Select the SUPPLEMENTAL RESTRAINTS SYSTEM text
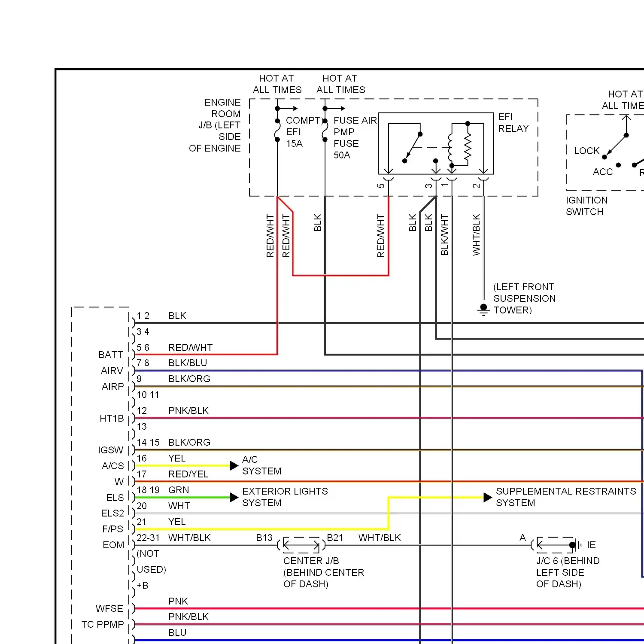This screenshot has height=644, width=644. tap(566, 497)
